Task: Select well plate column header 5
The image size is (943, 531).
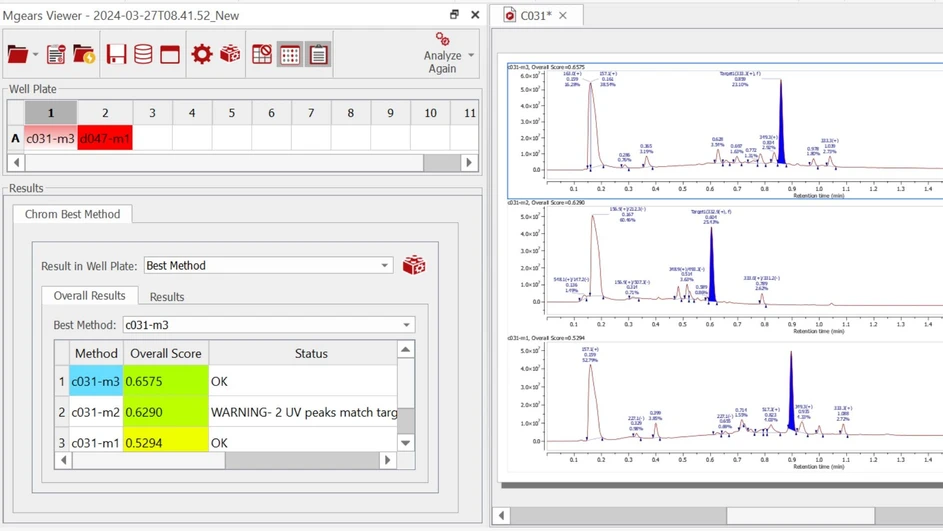Action: 232,112
